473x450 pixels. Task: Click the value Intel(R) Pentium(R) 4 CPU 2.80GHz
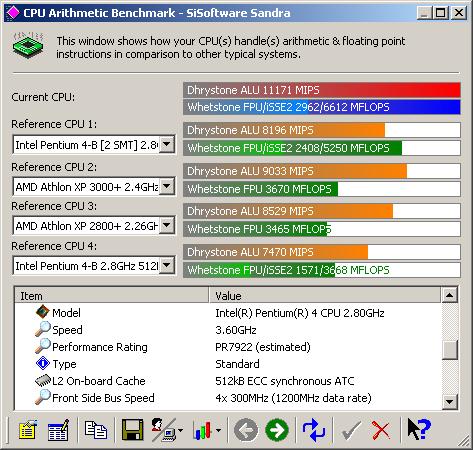click(x=300, y=313)
